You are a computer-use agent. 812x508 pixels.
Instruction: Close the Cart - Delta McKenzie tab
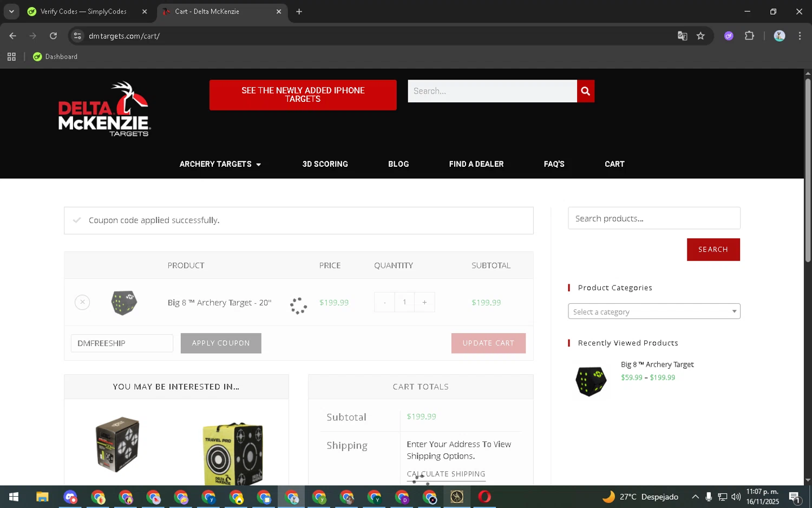279,11
